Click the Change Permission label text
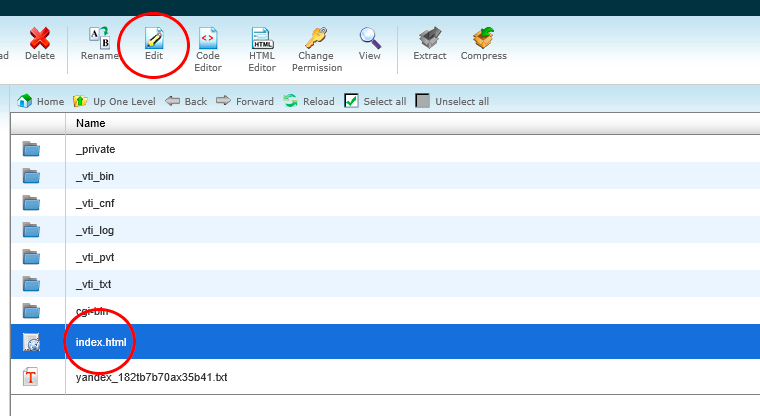760x416 pixels. 317,62
